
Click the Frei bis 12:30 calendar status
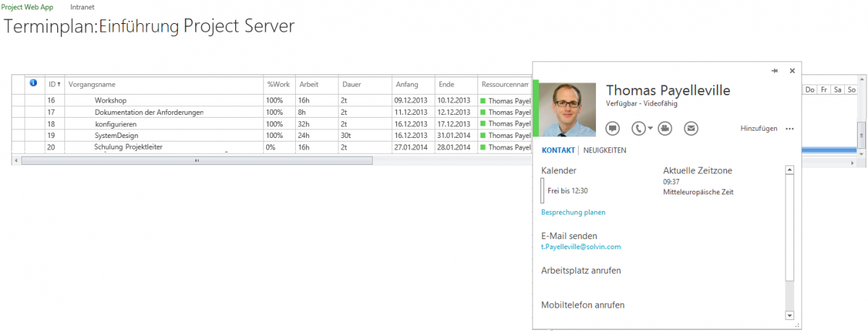[x=567, y=191]
